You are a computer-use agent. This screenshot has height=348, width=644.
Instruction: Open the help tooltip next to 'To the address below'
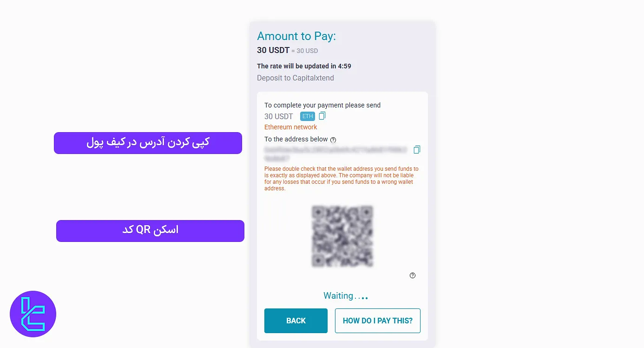[x=333, y=139]
